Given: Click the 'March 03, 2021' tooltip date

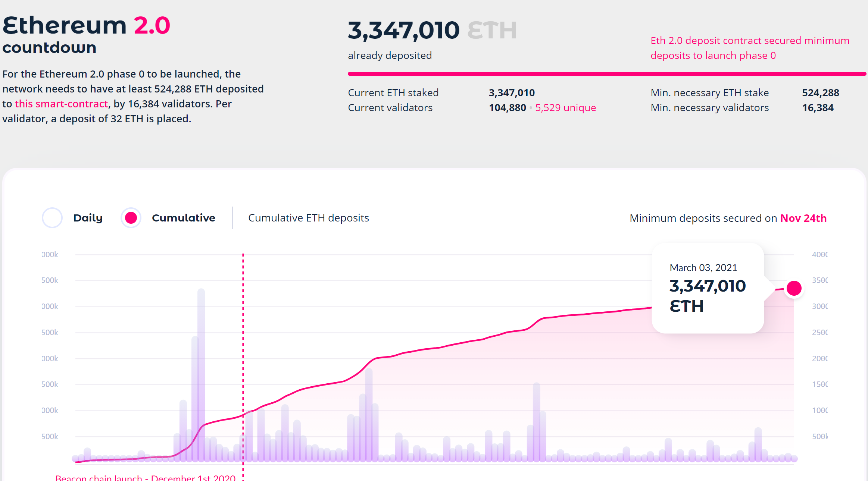Looking at the screenshot, I should (x=703, y=268).
